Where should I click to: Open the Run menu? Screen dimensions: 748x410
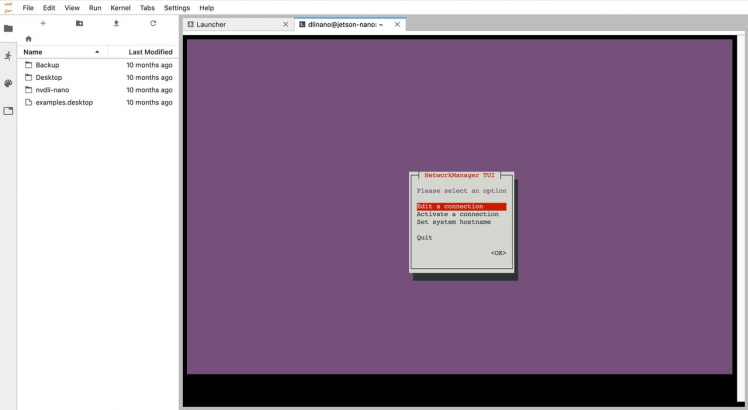pyautogui.click(x=95, y=8)
